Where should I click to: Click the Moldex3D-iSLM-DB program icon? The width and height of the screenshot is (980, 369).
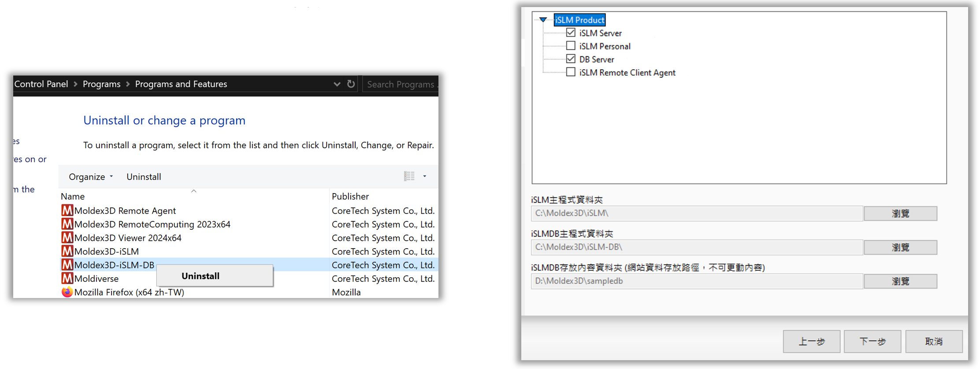67,265
